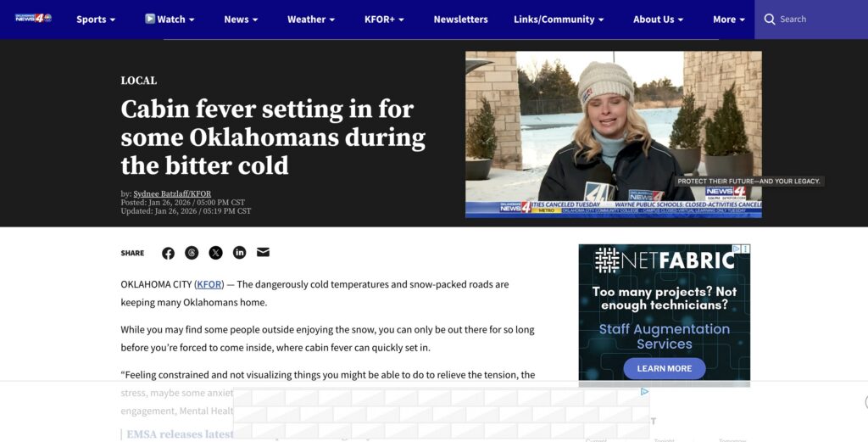This screenshot has width=868, height=442.
Task: Click the search magnifier icon
Action: click(x=770, y=20)
